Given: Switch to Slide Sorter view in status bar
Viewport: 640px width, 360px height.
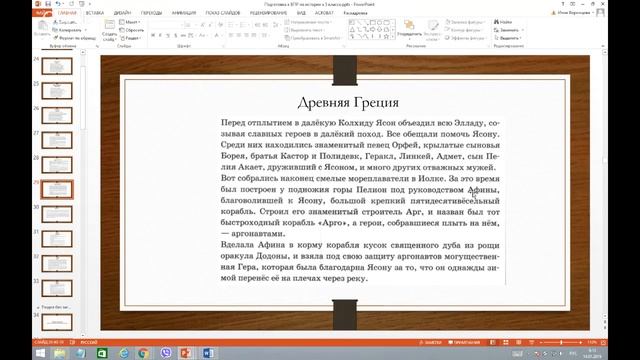Looking at the screenshot, I should (x=505, y=342).
